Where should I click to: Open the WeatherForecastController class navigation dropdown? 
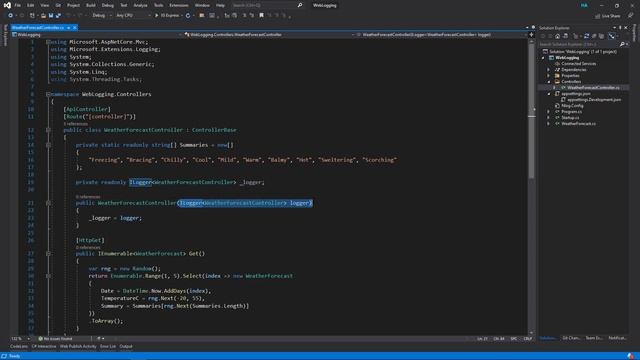coord(269,35)
